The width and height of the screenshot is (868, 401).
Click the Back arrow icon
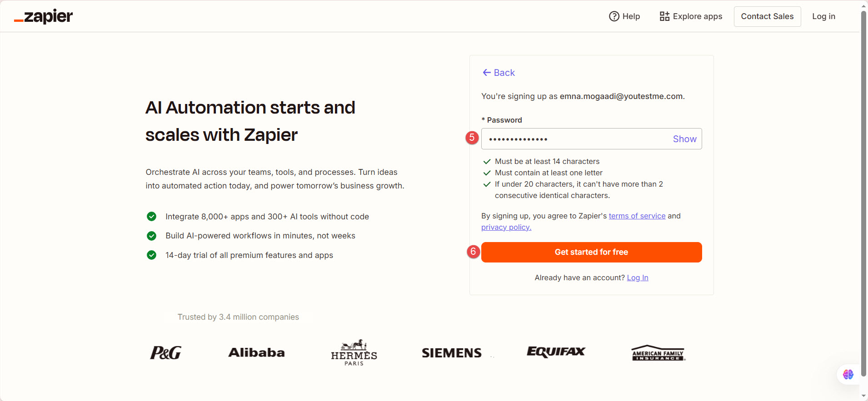487,73
